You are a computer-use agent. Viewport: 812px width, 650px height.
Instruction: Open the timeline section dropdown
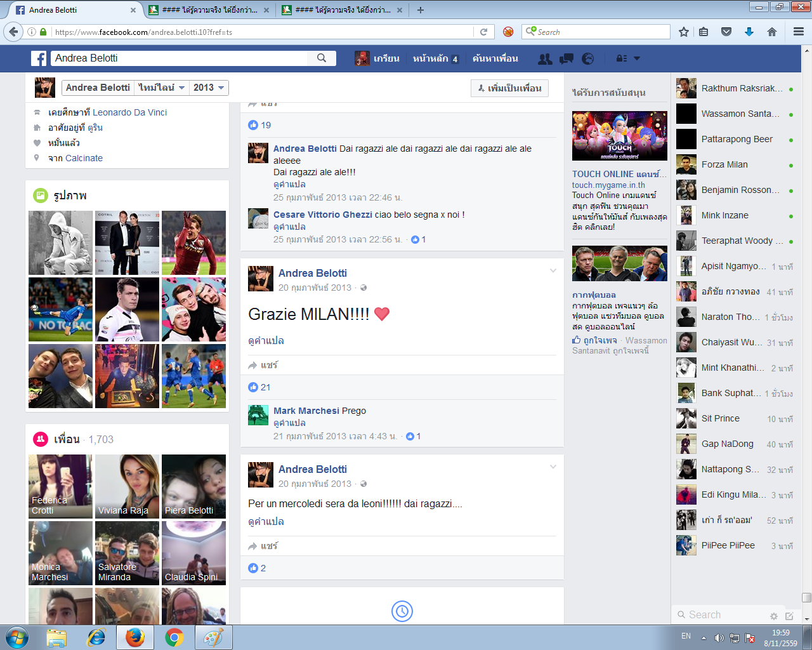161,88
